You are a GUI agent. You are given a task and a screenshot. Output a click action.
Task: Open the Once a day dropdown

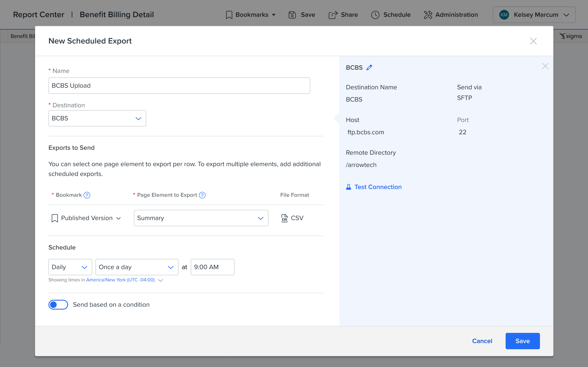(x=137, y=267)
